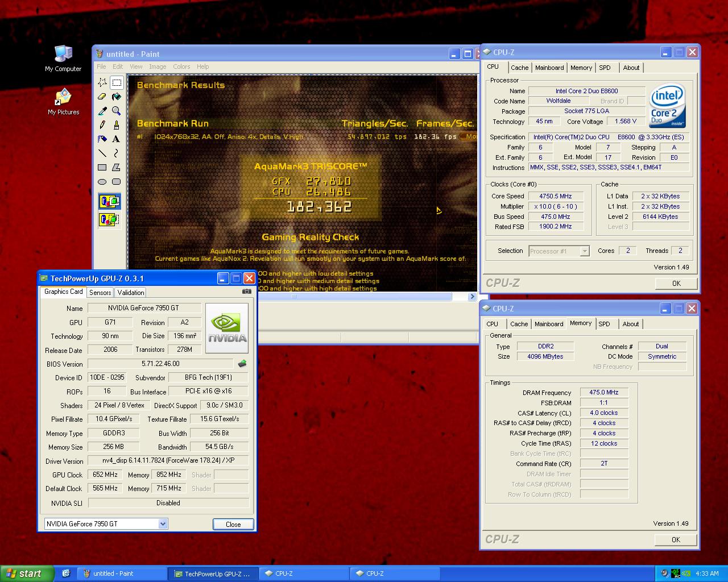Choose the Brush tool in Paint

click(x=117, y=125)
